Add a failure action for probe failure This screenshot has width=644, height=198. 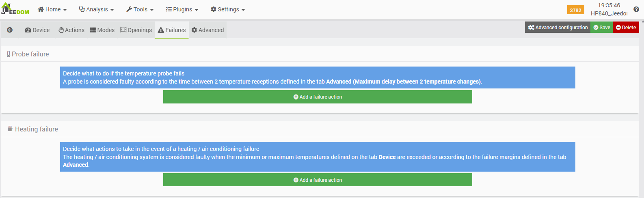coord(318,97)
